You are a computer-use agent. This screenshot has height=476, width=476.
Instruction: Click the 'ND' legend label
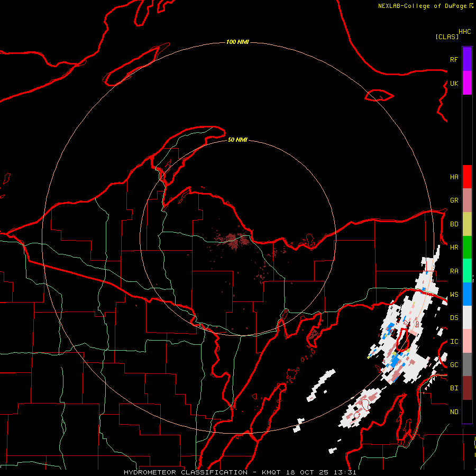[454, 412]
